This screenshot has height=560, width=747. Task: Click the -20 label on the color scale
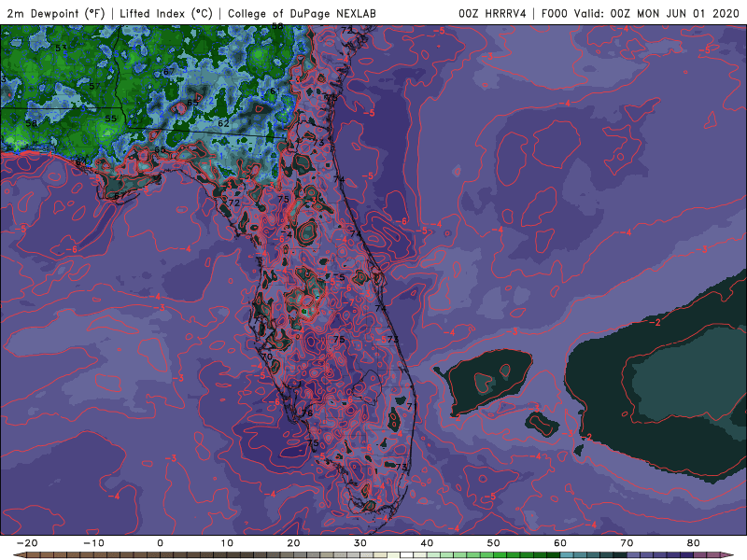coord(27,543)
